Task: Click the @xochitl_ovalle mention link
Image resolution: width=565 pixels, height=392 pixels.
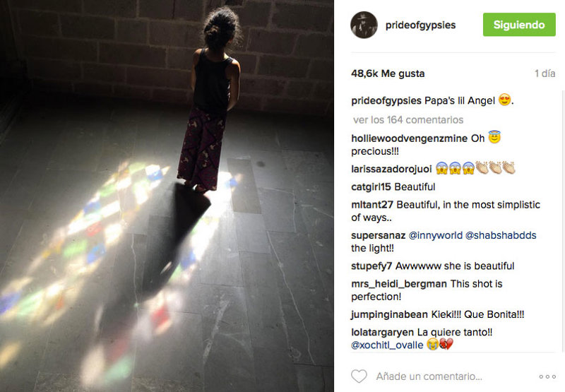Action: pyautogui.click(x=387, y=345)
